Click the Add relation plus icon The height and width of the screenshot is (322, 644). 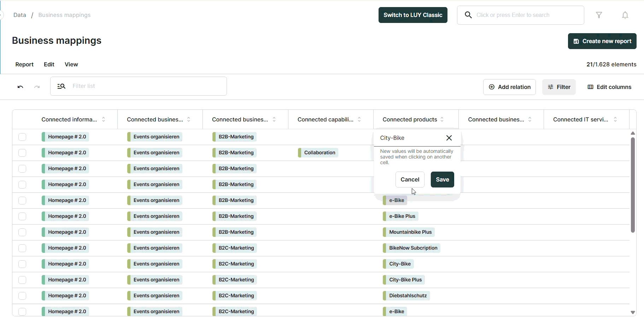[492, 87]
